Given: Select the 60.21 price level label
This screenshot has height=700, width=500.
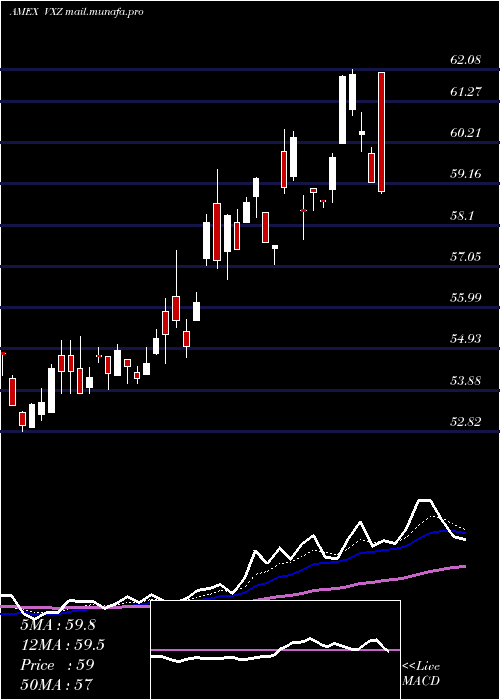Looking at the screenshot, I should click(466, 133).
